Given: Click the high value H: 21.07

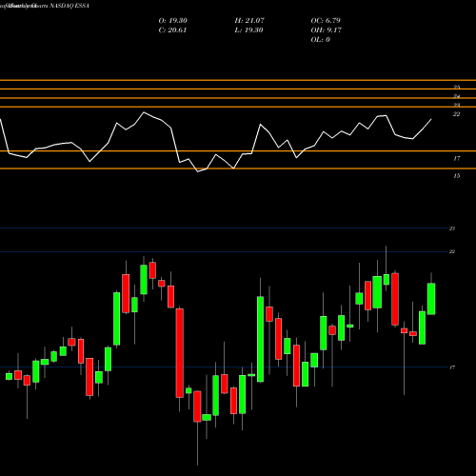Looking at the screenshot, I should click(x=249, y=21).
